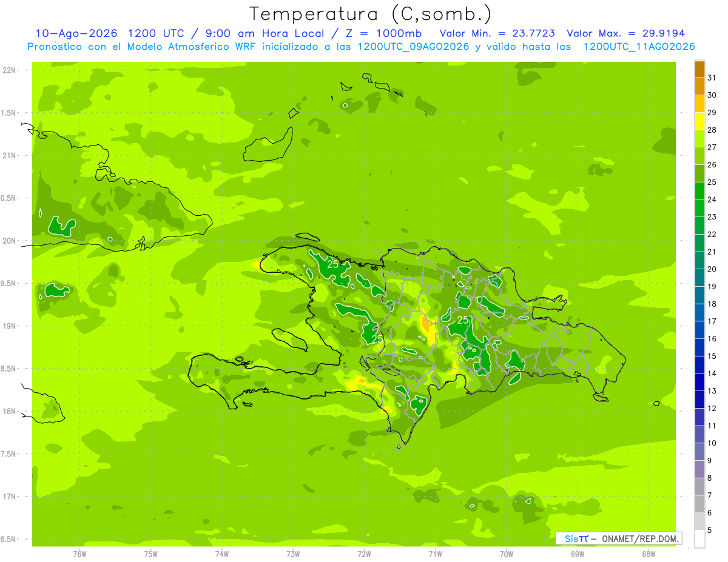The image size is (728, 562).
Task: Click the '70W' longitude axis label
Action: [x=507, y=554]
